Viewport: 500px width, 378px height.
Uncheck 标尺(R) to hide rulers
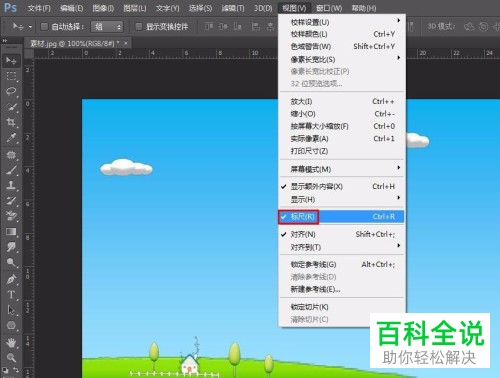[x=342, y=217]
